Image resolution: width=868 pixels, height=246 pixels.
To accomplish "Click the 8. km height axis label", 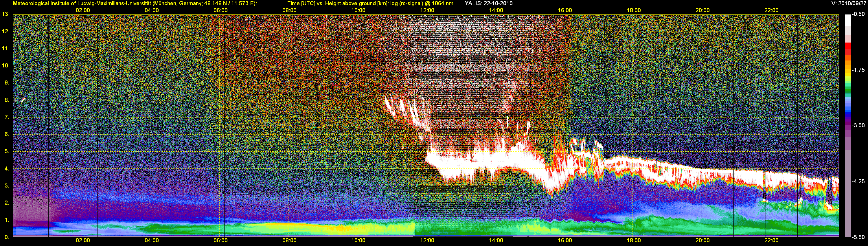I will point(7,100).
